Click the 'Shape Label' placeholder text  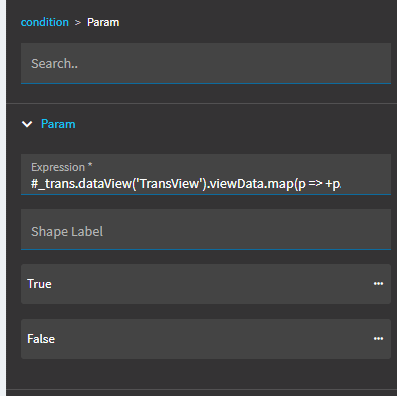(67, 232)
